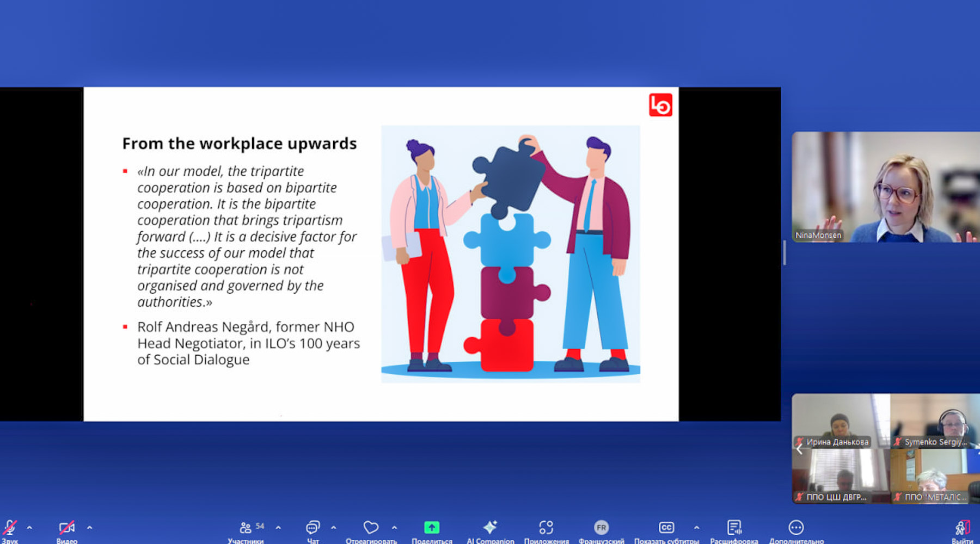Open the Приложения apps icon
Viewport: 980px width, 544px height.
546,528
